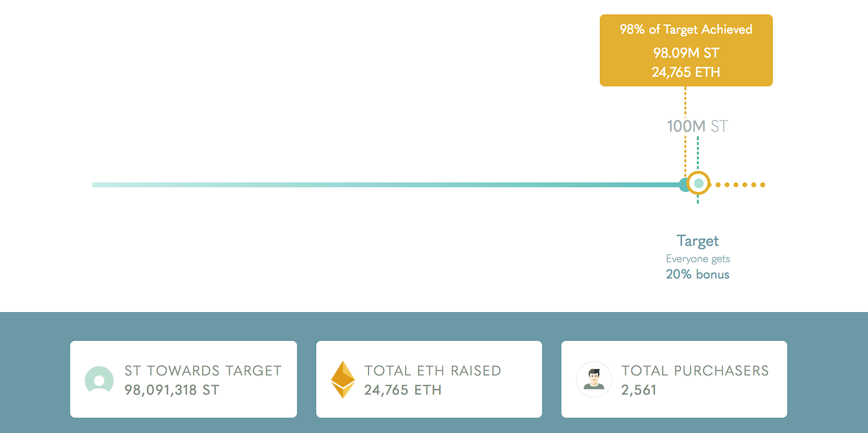Click "98.09M ST" in the gold tooltip
The width and height of the screenshot is (868, 433).
tap(686, 53)
